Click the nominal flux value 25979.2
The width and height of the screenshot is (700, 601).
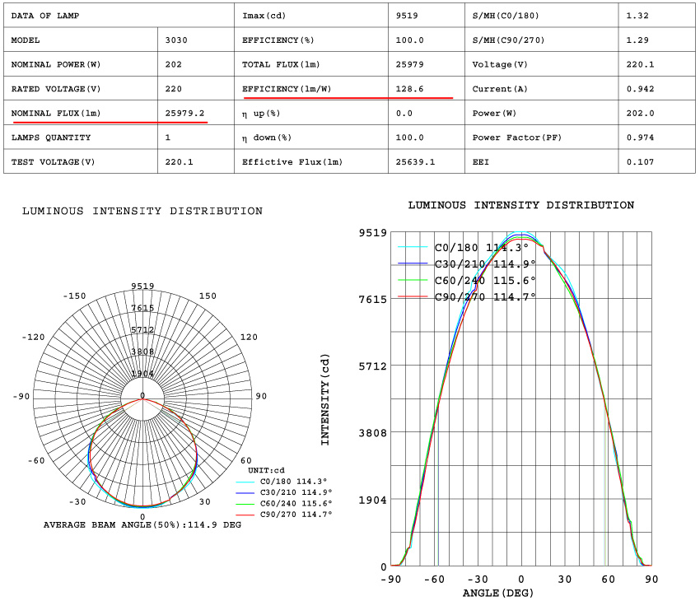point(184,114)
